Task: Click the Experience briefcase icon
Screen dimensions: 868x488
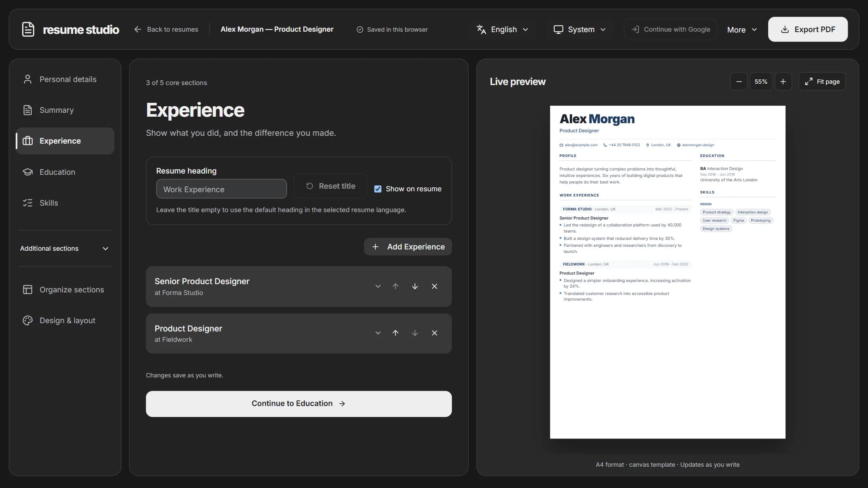Action: point(28,141)
